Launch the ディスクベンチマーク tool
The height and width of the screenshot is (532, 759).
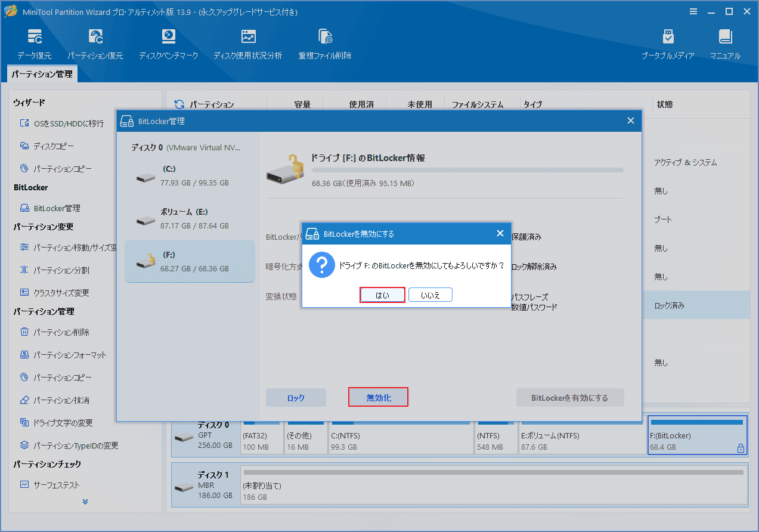pyautogui.click(x=169, y=44)
